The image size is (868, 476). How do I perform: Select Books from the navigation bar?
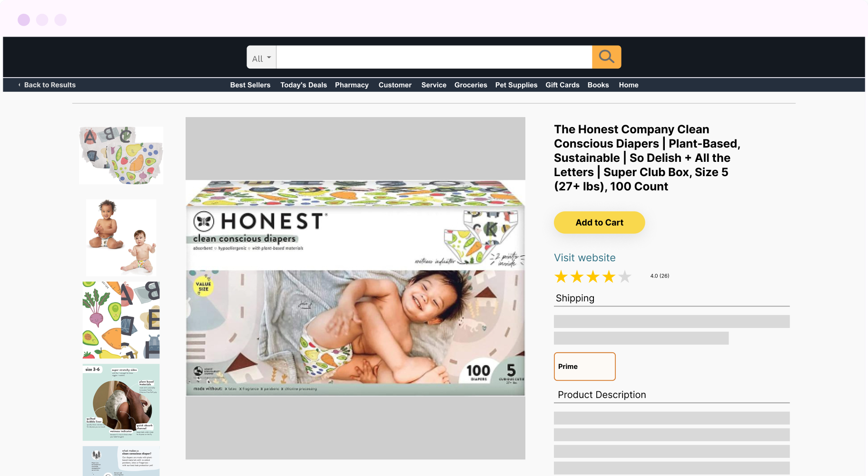(x=598, y=85)
